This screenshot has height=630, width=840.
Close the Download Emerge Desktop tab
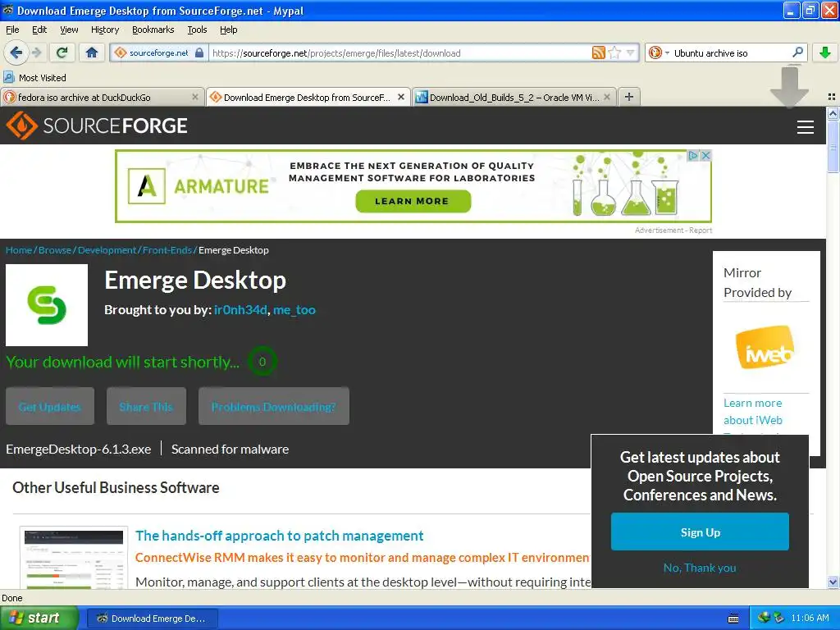point(400,97)
